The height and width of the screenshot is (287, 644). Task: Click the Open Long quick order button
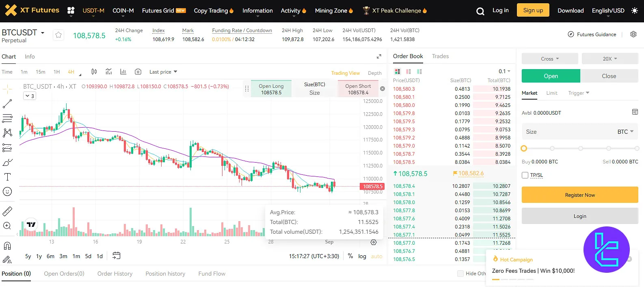pyautogui.click(x=271, y=89)
